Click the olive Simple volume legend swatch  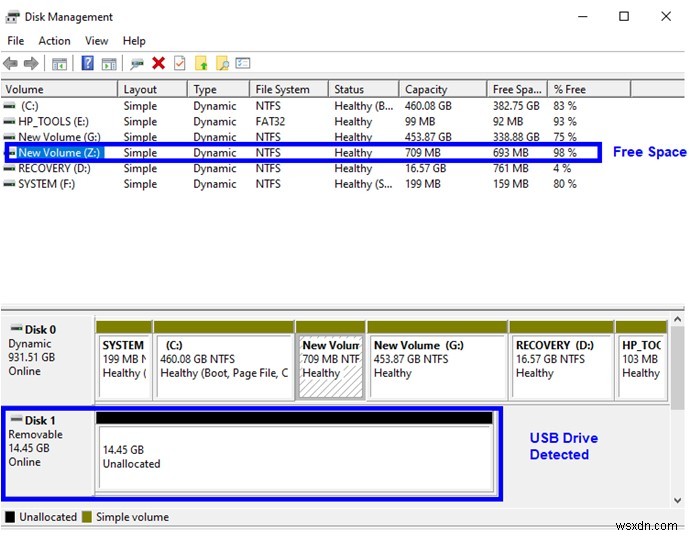coord(87,517)
